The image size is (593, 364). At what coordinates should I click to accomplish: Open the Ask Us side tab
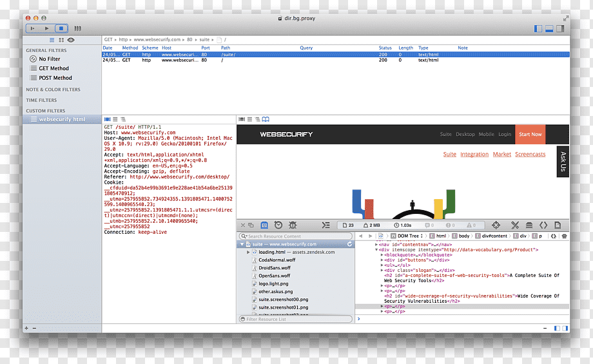563,162
